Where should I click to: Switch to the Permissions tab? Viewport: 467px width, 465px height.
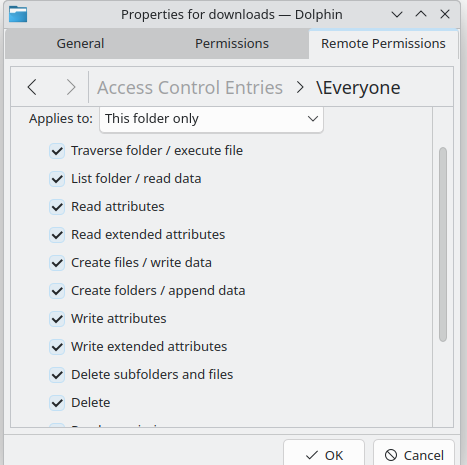232,44
